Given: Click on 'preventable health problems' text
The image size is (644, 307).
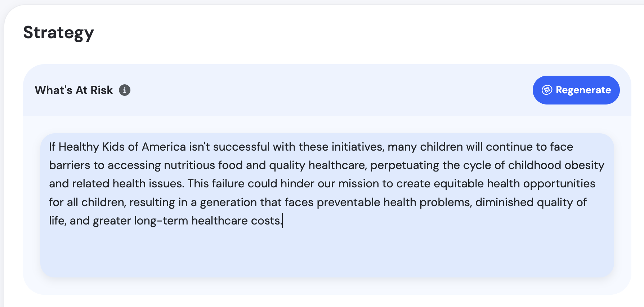Looking at the screenshot, I should (x=394, y=203).
